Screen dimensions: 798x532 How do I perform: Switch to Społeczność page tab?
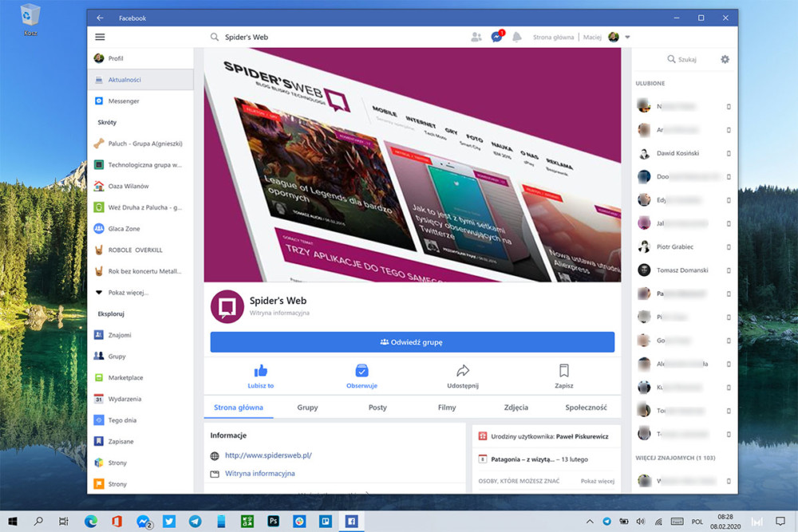click(586, 408)
